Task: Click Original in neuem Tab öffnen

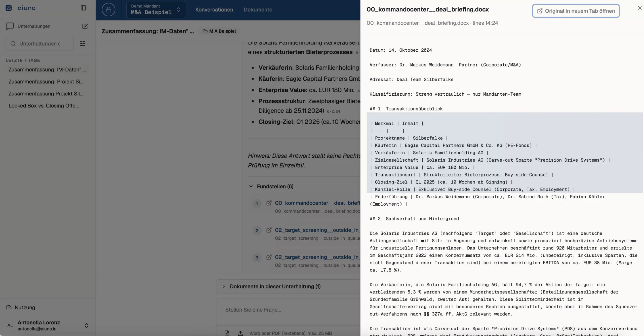Action: point(576,11)
